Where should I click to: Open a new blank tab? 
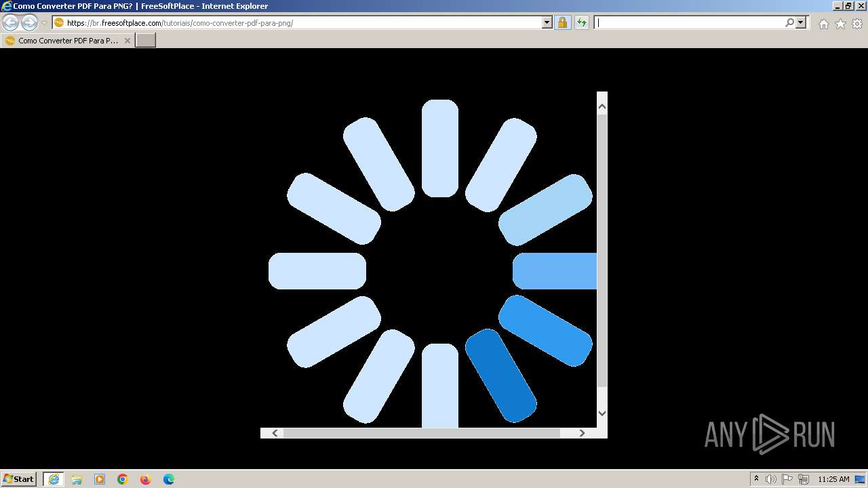(x=146, y=41)
